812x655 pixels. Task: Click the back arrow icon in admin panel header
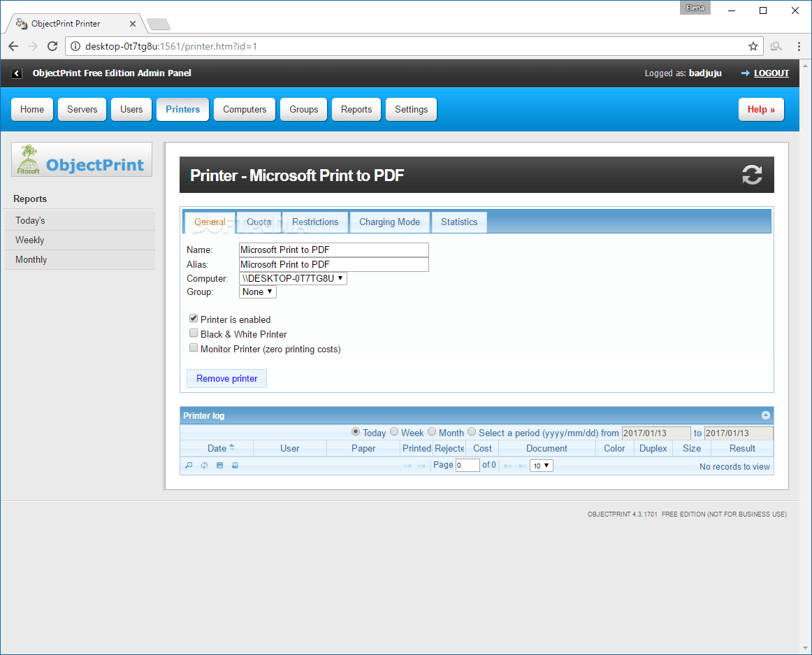17,73
